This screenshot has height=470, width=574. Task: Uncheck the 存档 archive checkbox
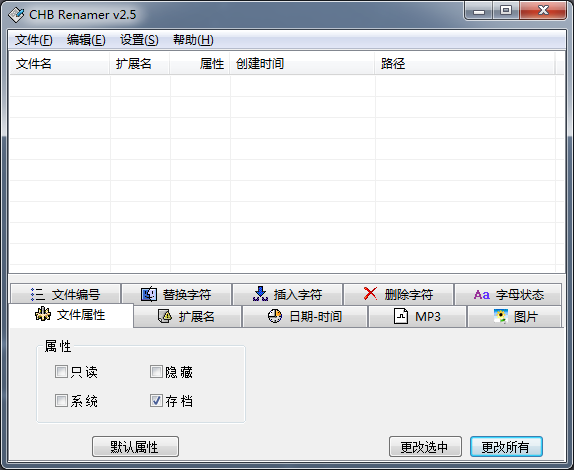(156, 401)
